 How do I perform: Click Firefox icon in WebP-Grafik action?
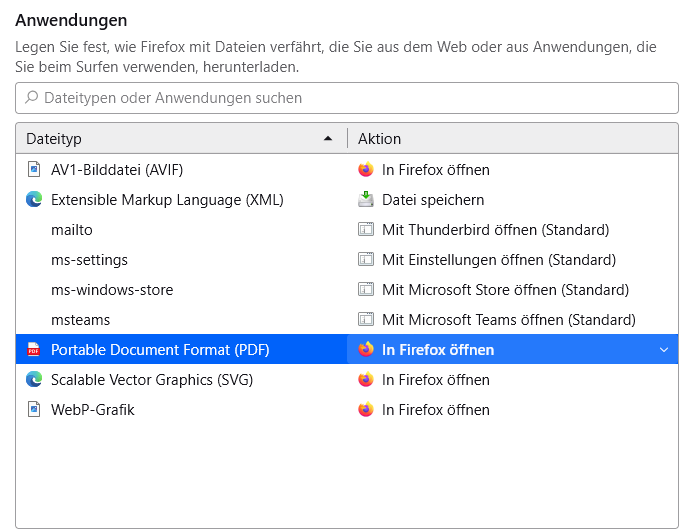pos(365,410)
